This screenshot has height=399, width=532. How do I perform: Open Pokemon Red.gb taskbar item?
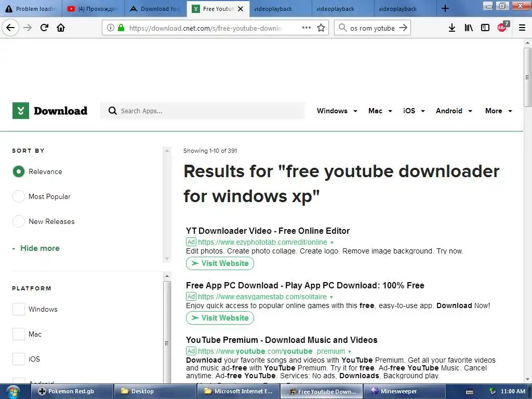[72, 391]
